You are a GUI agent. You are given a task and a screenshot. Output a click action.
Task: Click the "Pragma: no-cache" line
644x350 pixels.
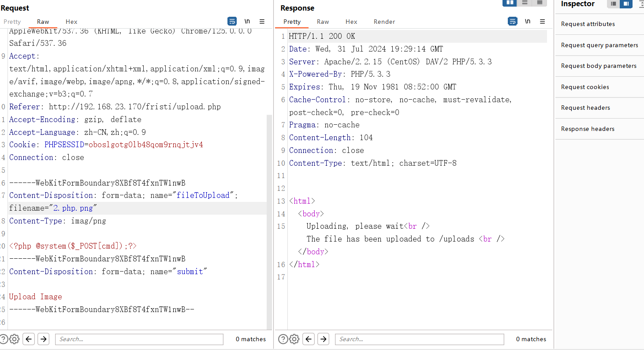pos(324,125)
